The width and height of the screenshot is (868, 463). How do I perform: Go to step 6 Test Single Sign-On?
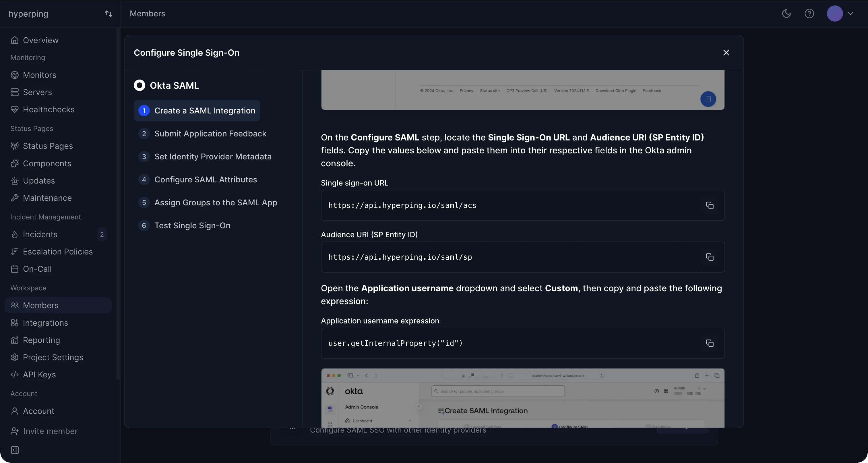[x=184, y=225]
